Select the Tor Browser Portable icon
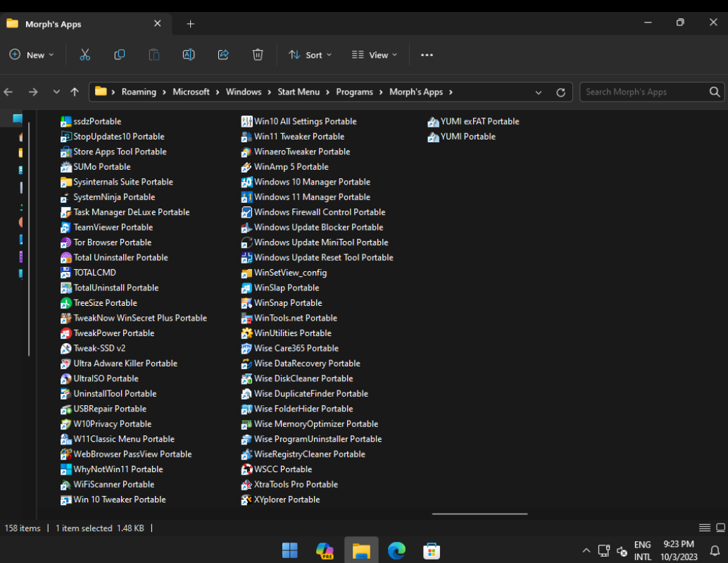This screenshot has width=728, height=563. coord(66,242)
